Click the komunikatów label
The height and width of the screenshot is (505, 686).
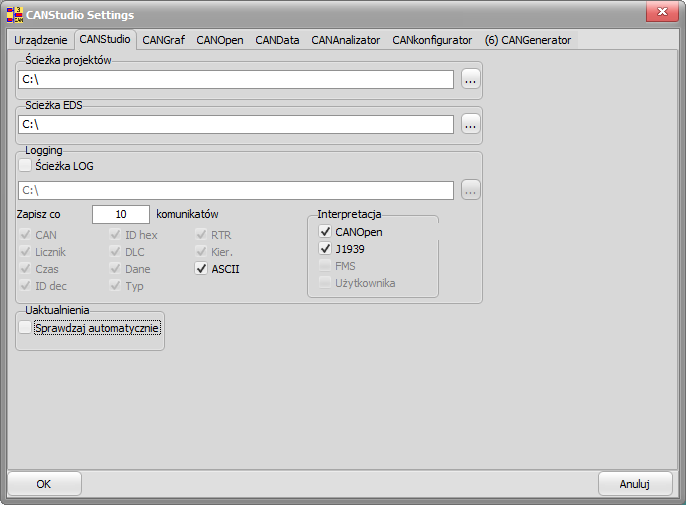click(x=187, y=214)
